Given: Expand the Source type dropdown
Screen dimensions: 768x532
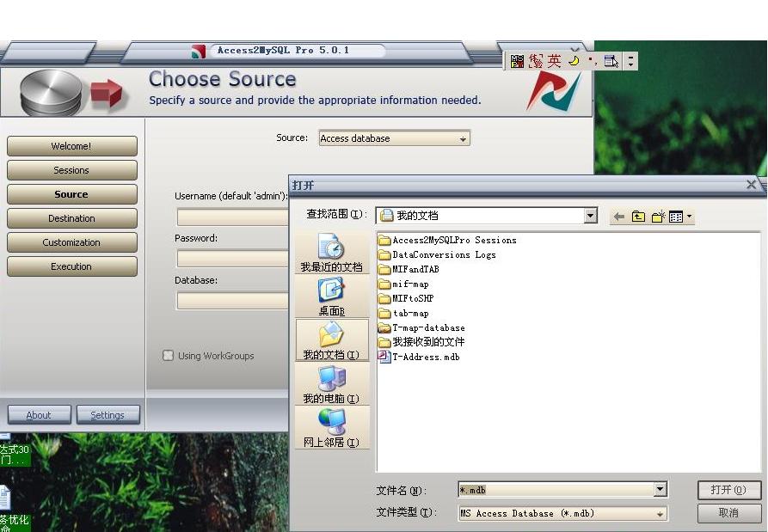Looking at the screenshot, I should pos(463,139).
